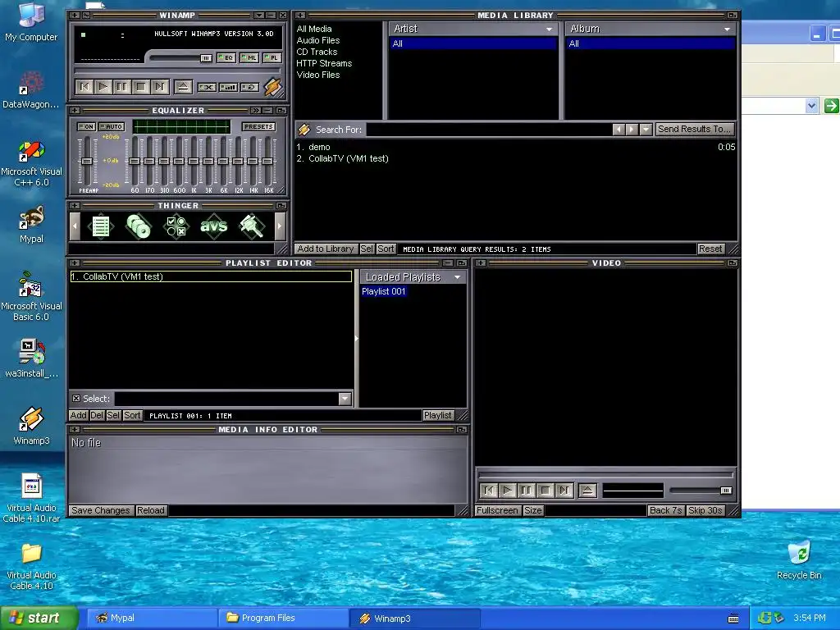This screenshot has width=840, height=630.
Task: Select Audio Files in Media Library
Action: point(318,40)
